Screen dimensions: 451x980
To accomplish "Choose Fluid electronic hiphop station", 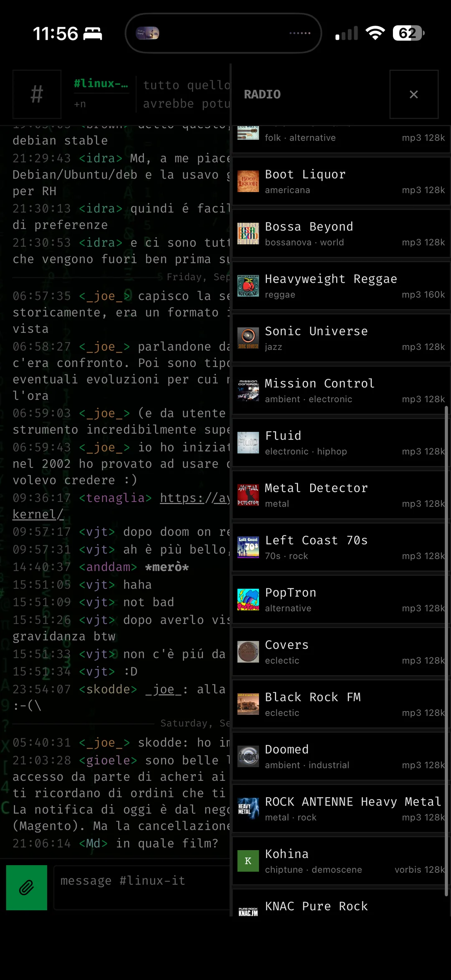I will (x=341, y=443).
